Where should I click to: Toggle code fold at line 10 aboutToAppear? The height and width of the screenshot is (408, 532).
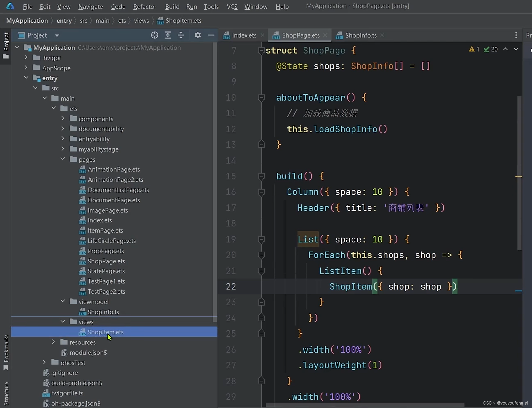261,98
